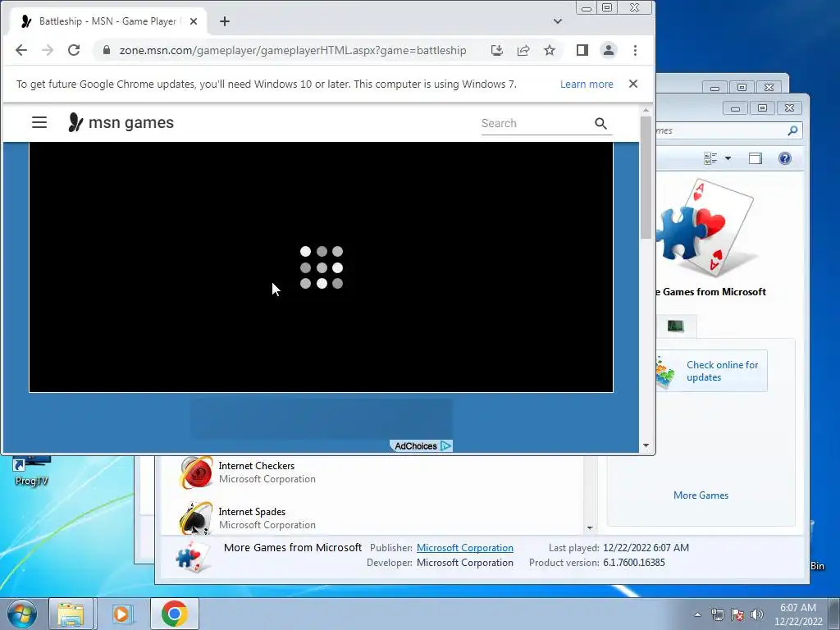Image resolution: width=840 pixels, height=630 pixels.
Task: Open Chrome three-dot menu
Action: [636, 50]
